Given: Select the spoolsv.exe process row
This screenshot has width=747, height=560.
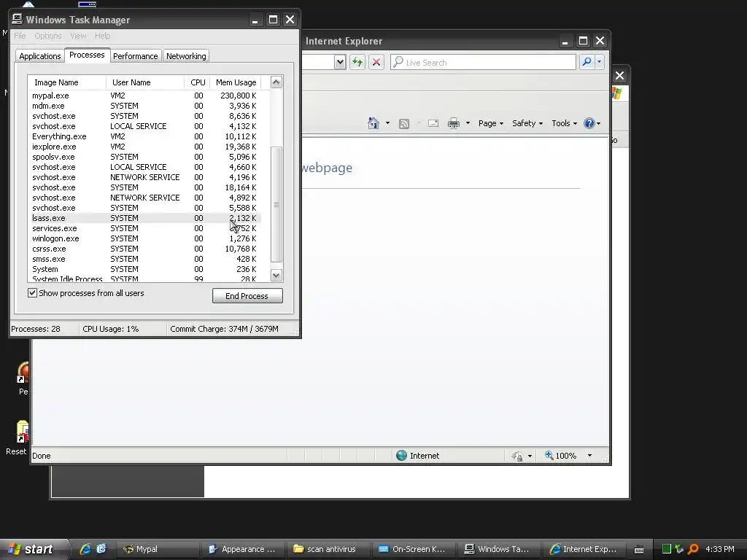Looking at the screenshot, I should point(144,157).
